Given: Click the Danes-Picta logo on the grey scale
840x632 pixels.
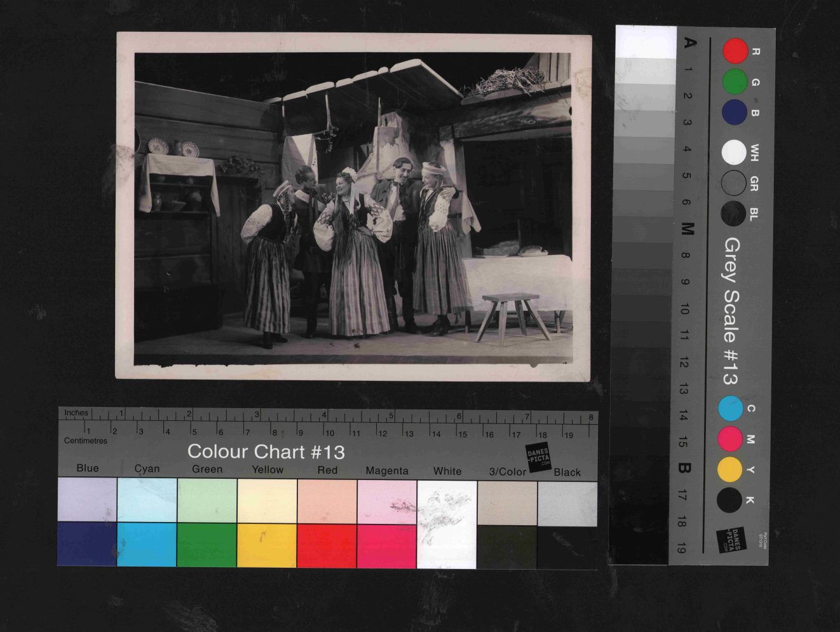Looking at the screenshot, I should 731,540.
